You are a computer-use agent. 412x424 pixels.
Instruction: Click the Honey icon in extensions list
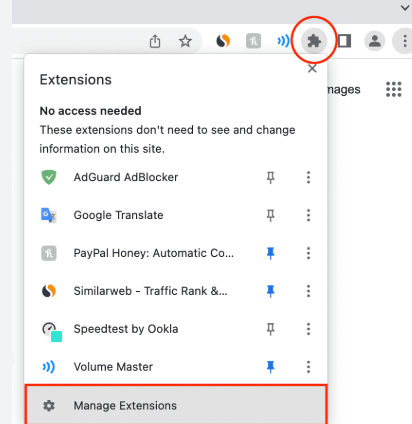pyautogui.click(x=49, y=253)
